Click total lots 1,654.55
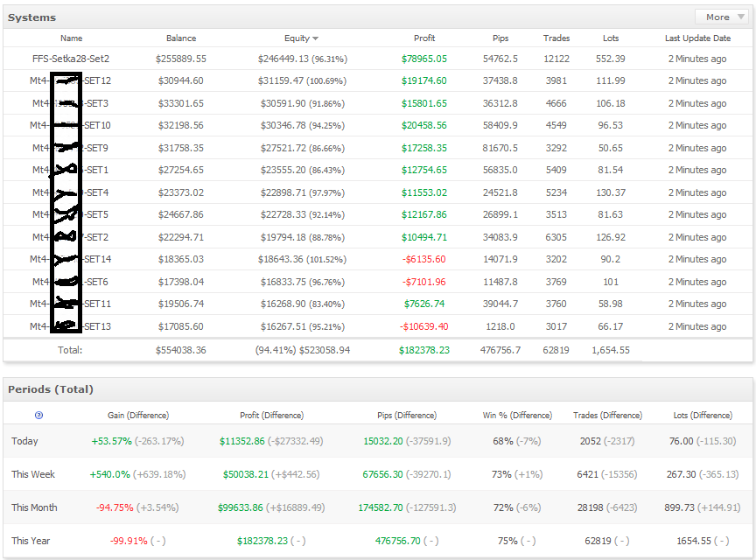This screenshot has width=756, height=560. coord(611,350)
